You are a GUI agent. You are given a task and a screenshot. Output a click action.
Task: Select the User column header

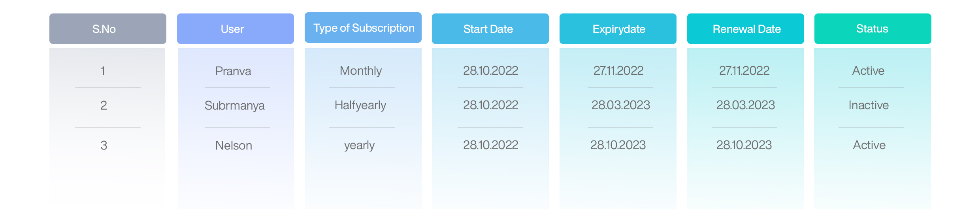pos(236,29)
